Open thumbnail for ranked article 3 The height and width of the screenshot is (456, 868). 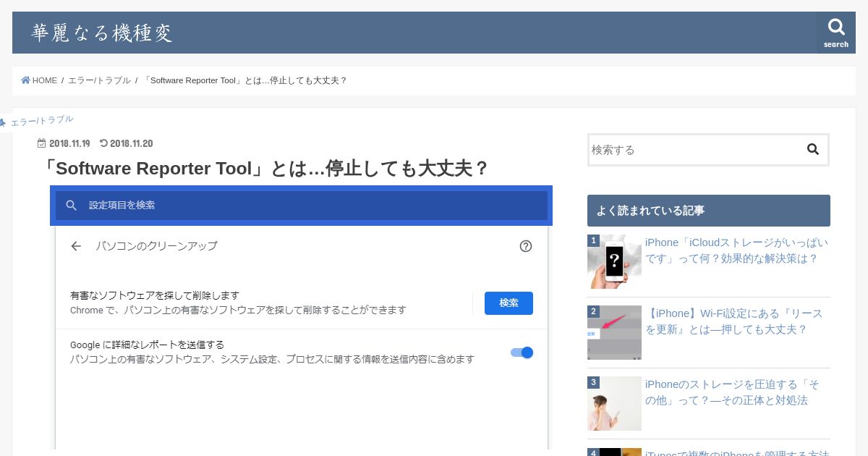pyautogui.click(x=614, y=403)
